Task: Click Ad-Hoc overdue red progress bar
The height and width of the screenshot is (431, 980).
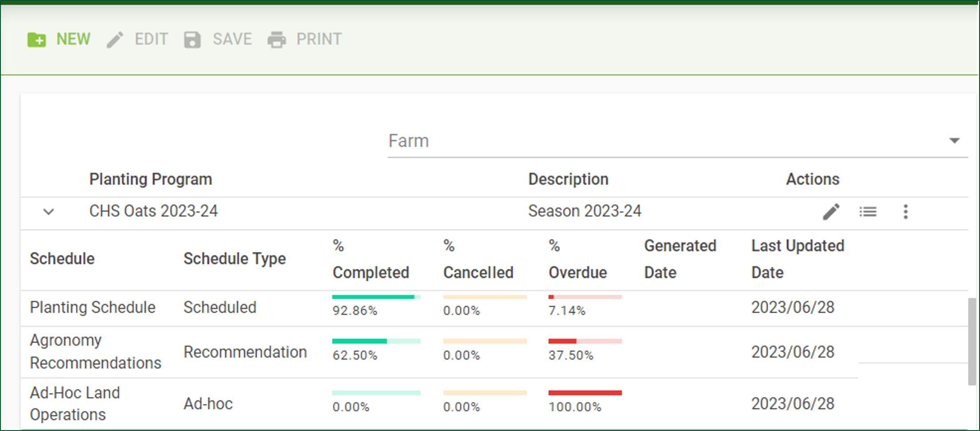Action: tap(585, 393)
